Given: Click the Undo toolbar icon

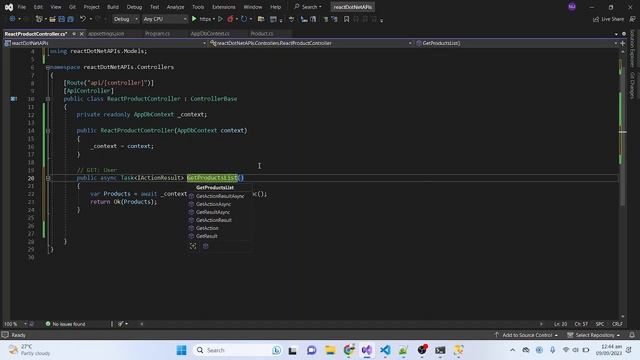Looking at the screenshot, I should (83, 19).
